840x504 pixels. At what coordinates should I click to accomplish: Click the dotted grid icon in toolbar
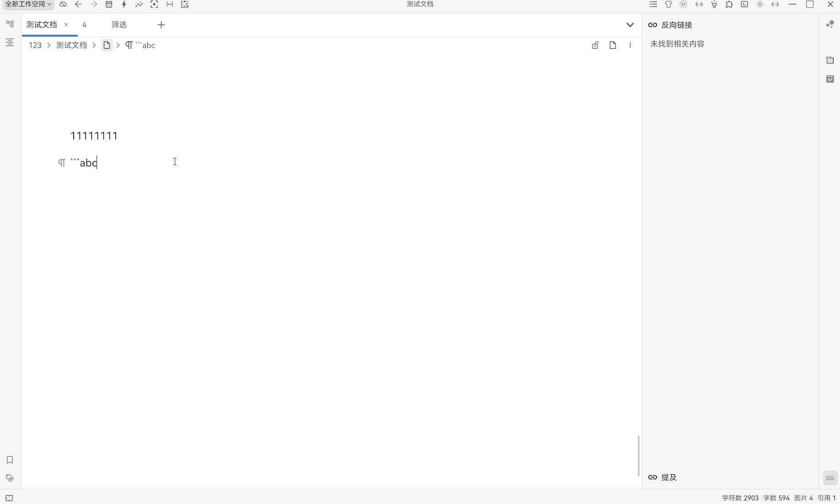(185, 5)
